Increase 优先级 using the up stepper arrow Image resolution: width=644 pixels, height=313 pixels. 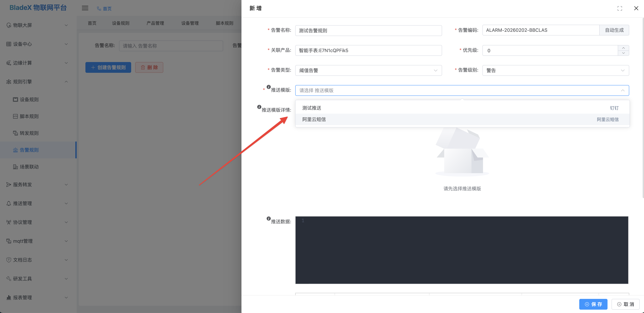pyautogui.click(x=623, y=48)
